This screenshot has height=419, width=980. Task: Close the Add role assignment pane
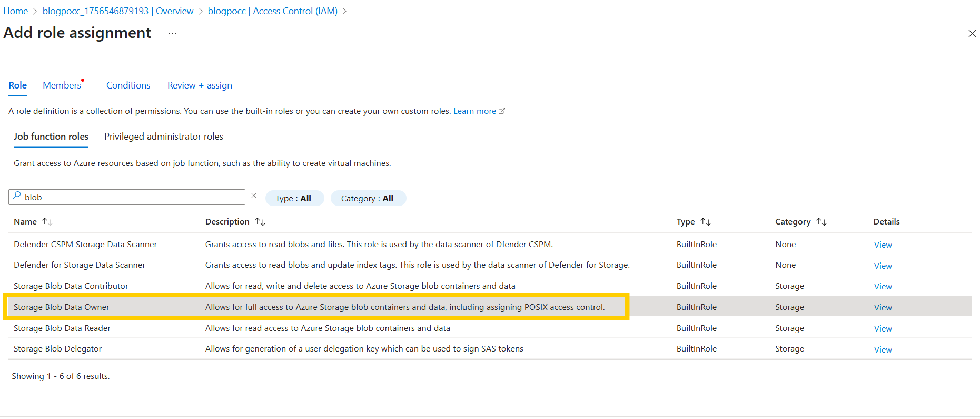tap(972, 34)
